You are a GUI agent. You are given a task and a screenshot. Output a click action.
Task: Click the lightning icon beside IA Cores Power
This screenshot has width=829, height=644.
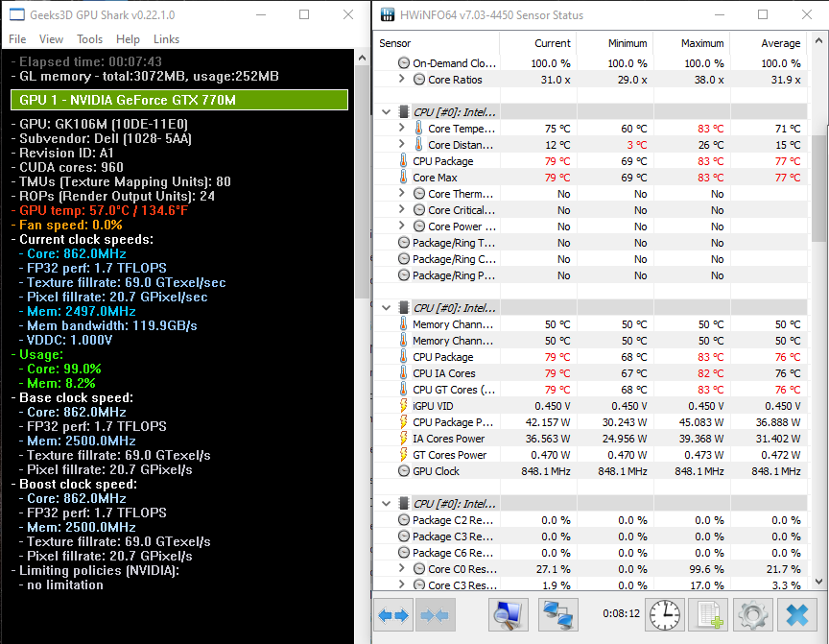coord(403,439)
